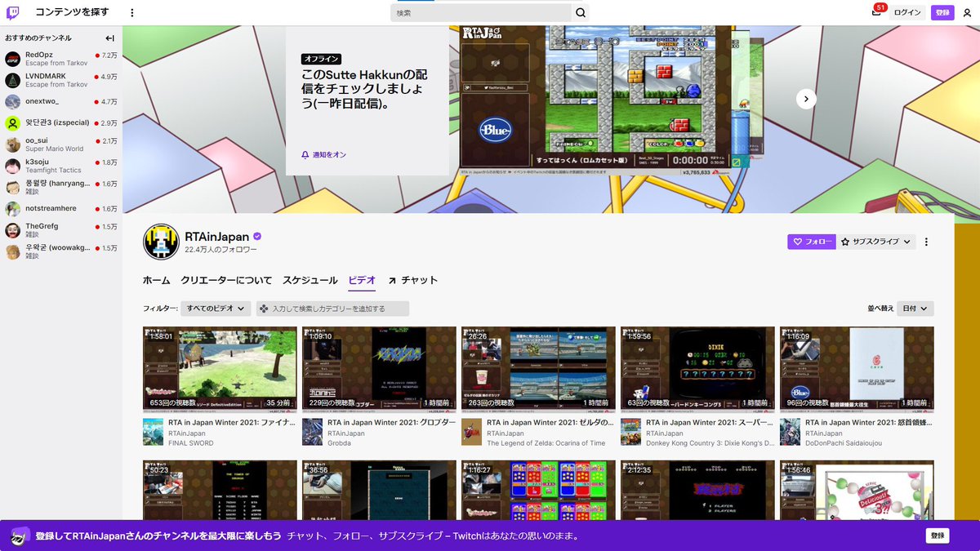Open 우왁굳 channel avatar
This screenshot has width=980, height=551.
(x=12, y=251)
